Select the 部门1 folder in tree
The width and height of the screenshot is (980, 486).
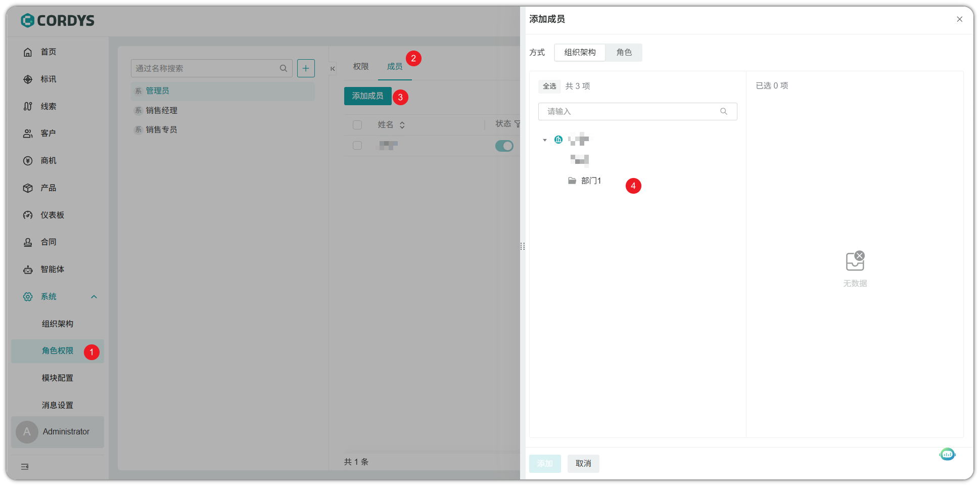click(590, 181)
